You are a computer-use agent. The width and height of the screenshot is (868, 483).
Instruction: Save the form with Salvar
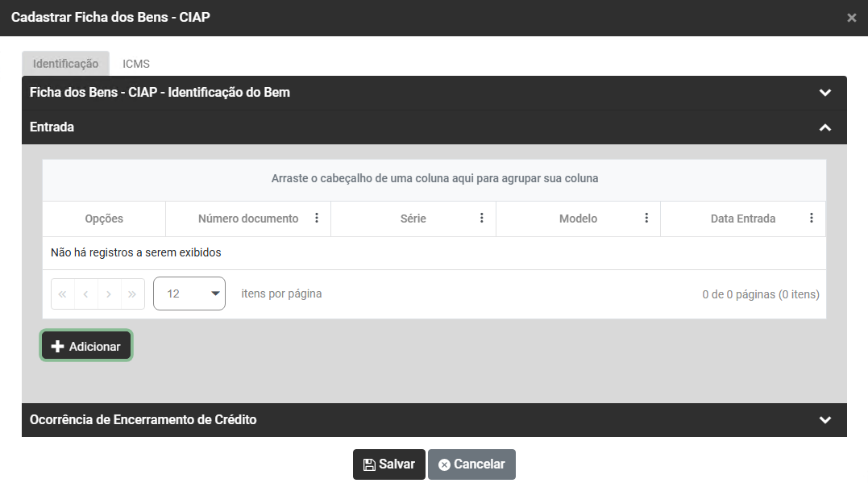[388, 464]
